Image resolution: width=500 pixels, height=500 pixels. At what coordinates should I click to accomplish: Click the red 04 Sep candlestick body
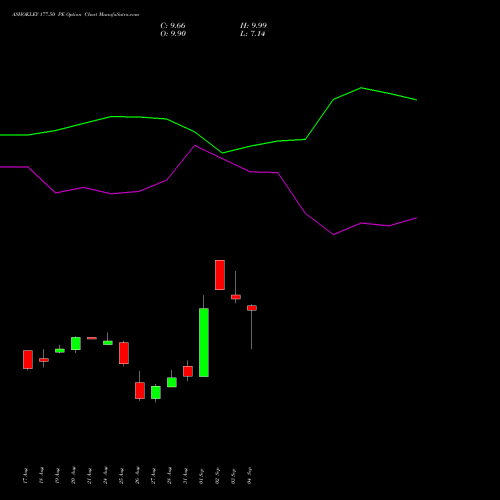pos(252,308)
